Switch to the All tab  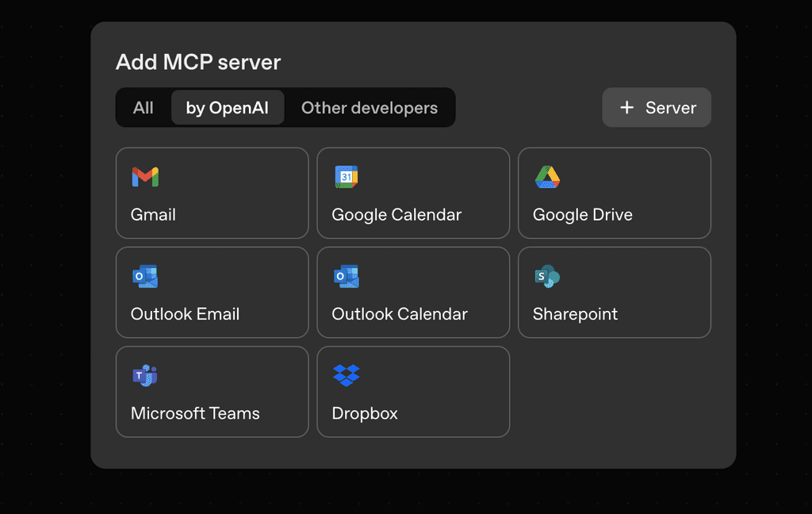[144, 107]
